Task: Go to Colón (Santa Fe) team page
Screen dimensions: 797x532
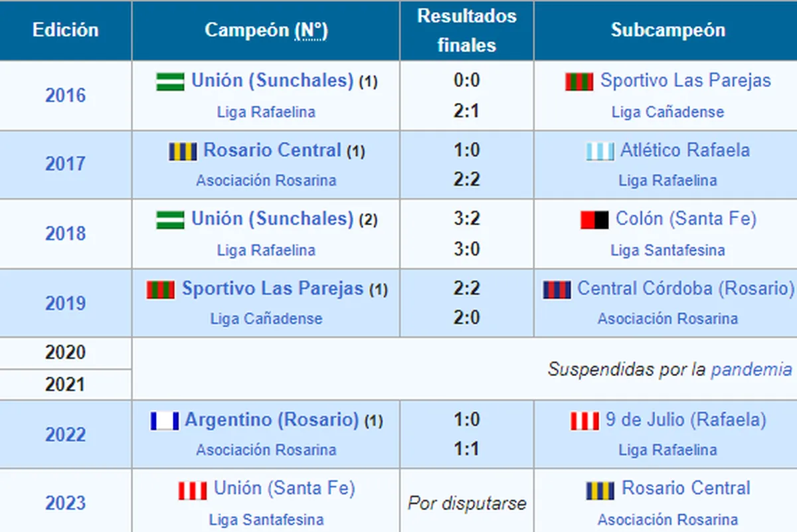Action: point(686,219)
